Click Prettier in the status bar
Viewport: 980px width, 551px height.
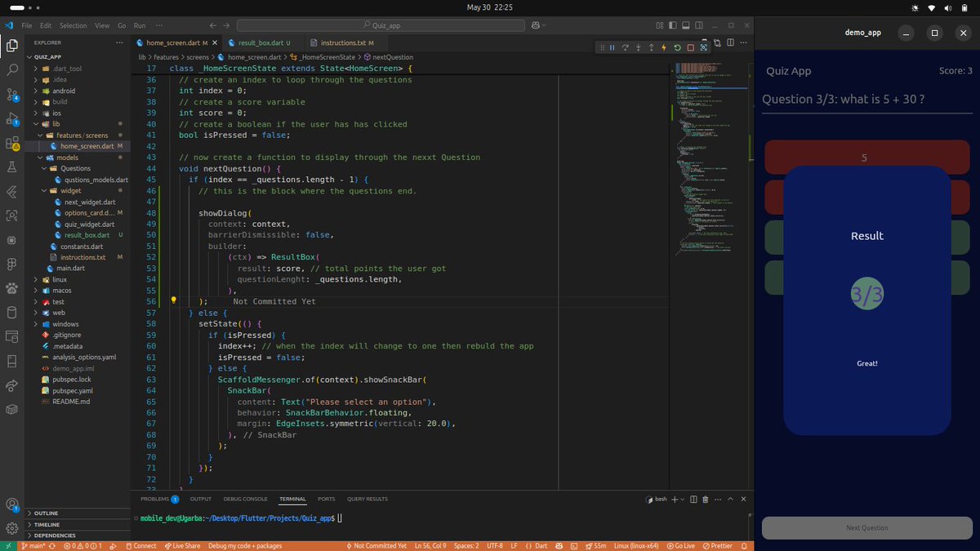click(x=716, y=545)
